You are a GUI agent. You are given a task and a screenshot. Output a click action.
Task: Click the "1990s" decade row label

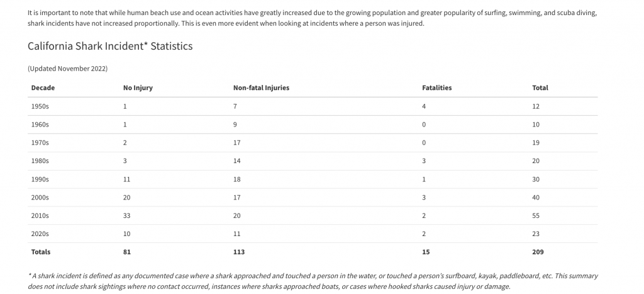tap(40, 179)
